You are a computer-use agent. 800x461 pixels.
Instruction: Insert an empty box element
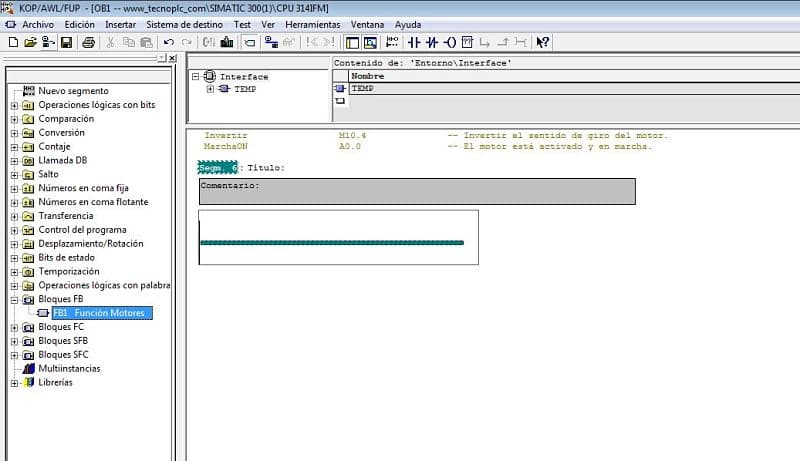(467, 42)
